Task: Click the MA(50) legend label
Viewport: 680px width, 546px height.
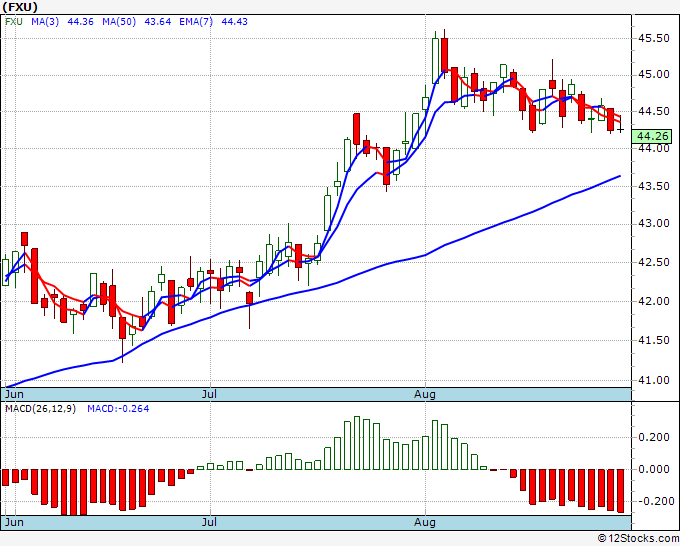Action: [x=119, y=22]
